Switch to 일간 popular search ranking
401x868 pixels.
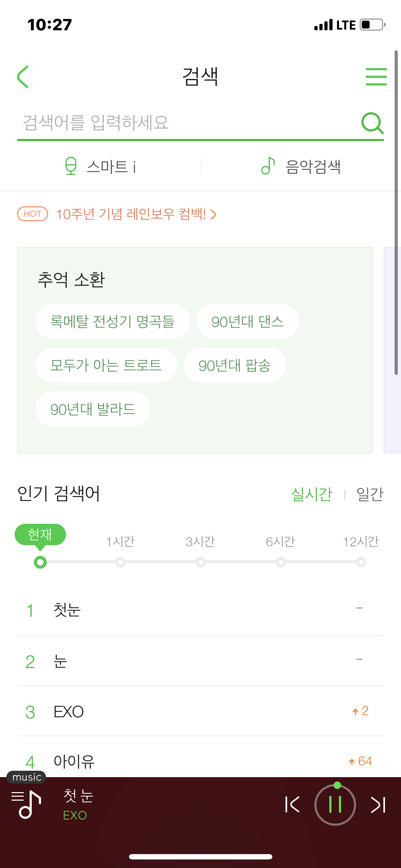pos(370,494)
